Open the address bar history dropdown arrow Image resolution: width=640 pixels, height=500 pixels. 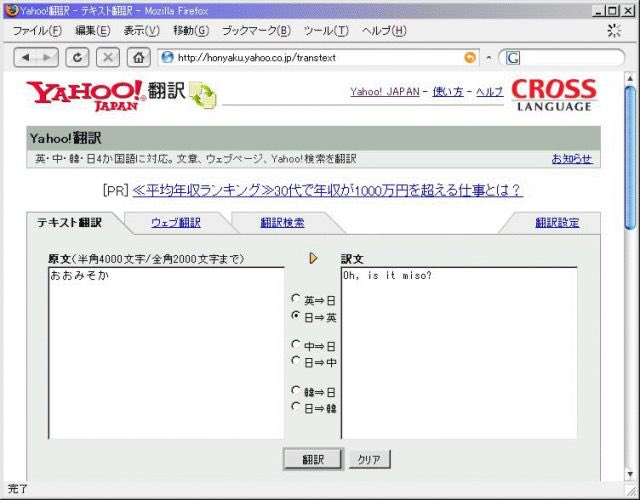489,58
